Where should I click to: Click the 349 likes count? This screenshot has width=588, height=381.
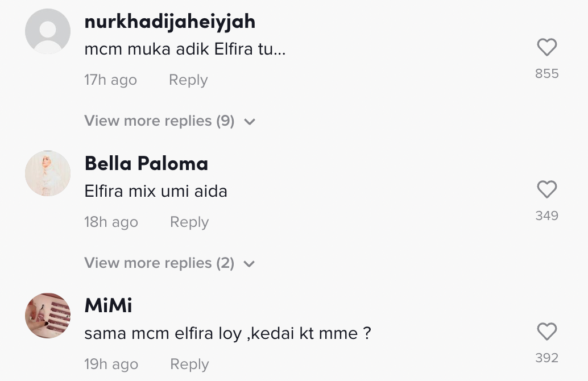(546, 216)
